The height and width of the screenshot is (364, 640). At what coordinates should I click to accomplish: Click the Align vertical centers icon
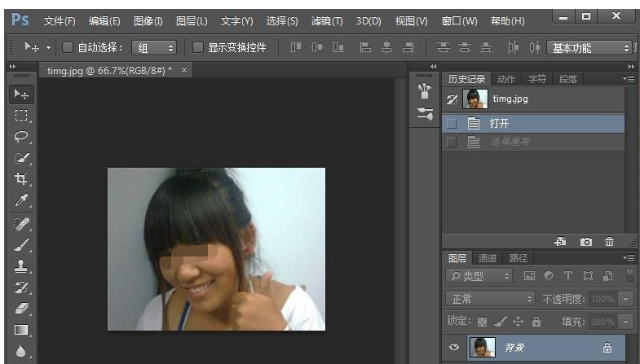click(317, 47)
